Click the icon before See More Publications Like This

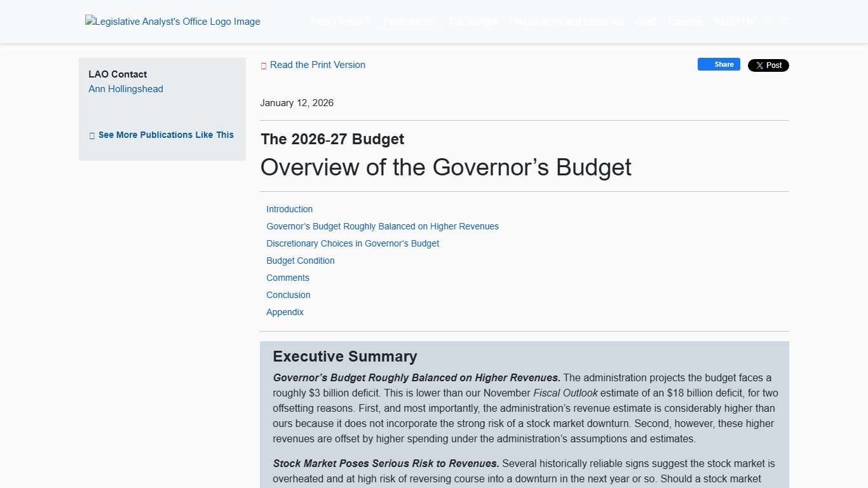click(x=92, y=135)
